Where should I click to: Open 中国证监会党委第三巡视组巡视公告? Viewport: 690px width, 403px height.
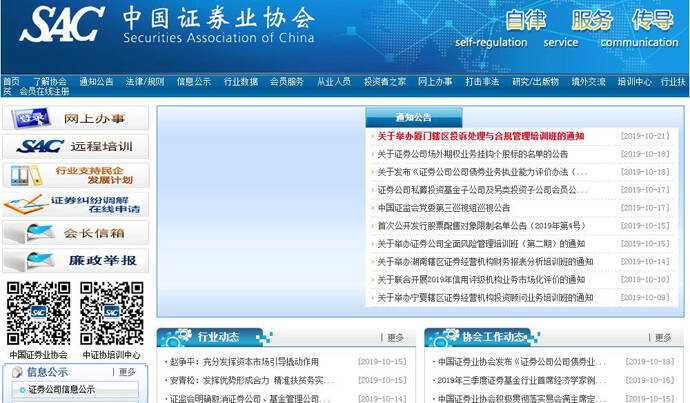[444, 208]
